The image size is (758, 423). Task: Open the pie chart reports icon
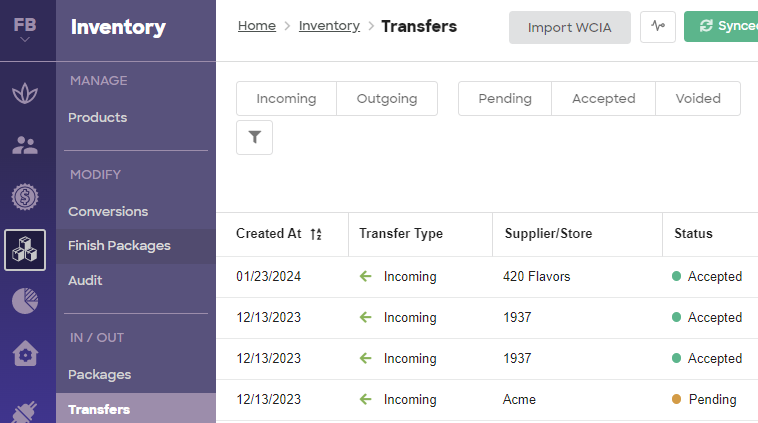click(25, 301)
